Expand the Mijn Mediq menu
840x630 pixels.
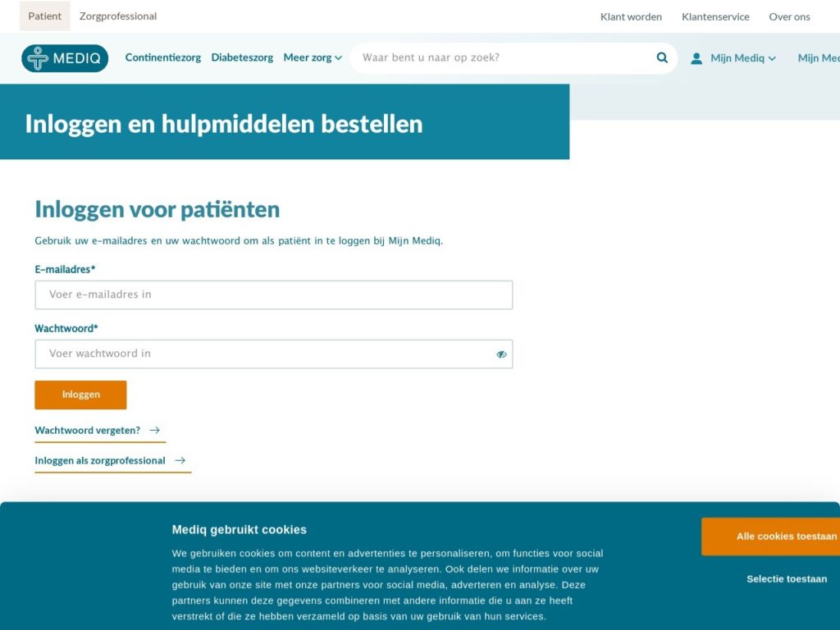734,57
